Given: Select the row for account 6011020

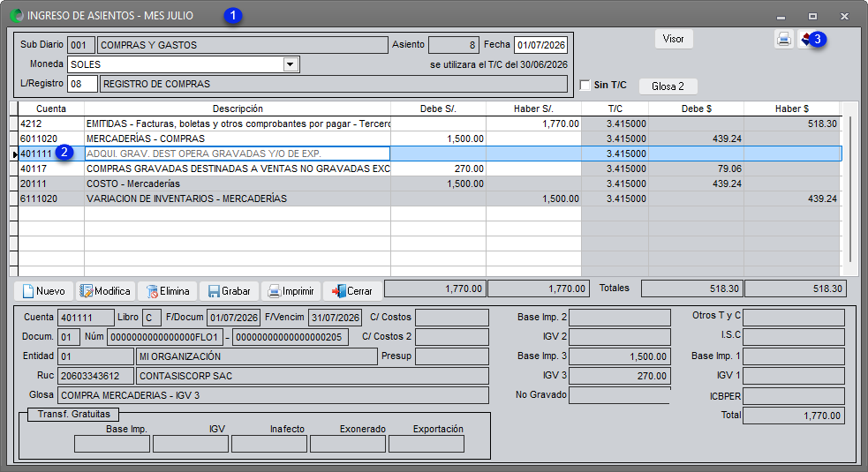Looking at the screenshot, I should pyautogui.click(x=429, y=139).
